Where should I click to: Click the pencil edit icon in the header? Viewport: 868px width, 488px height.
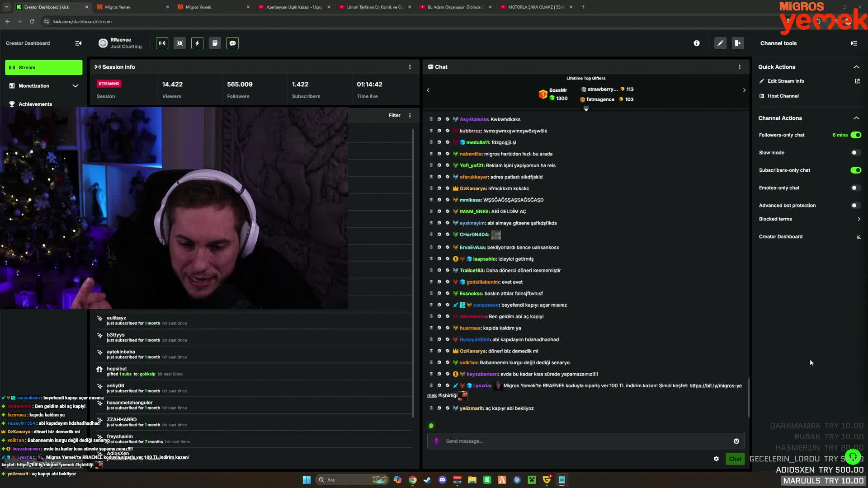[x=720, y=43]
